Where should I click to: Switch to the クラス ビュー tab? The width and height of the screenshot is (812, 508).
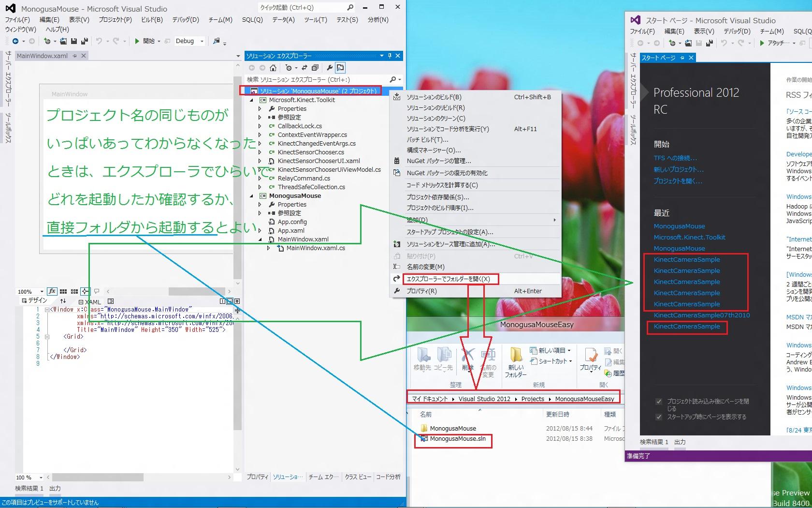click(358, 477)
